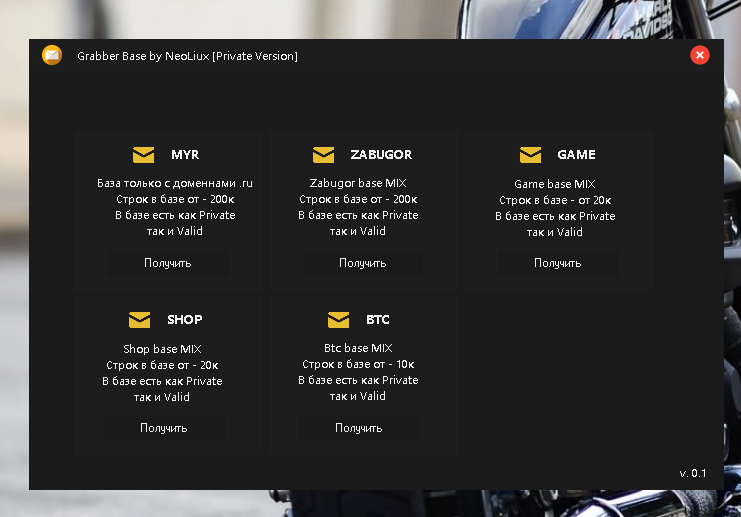Click the v. 0.1 version label
Viewport: 741px width, 517px height.
point(692,473)
